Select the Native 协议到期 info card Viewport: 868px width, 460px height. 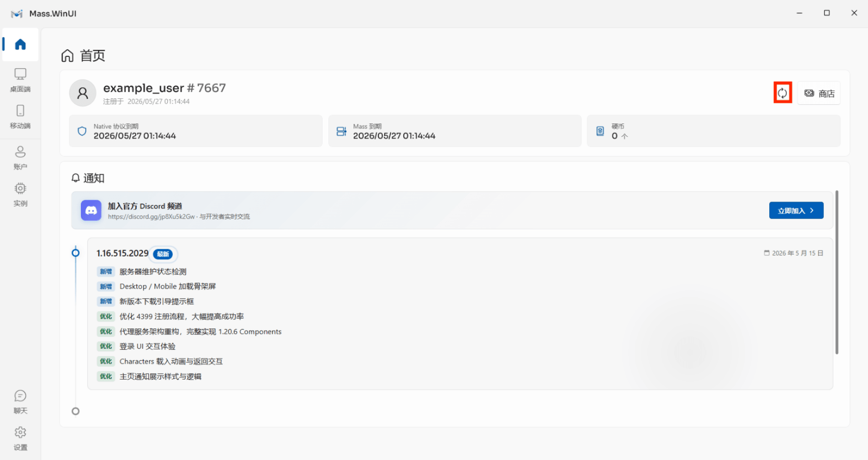(196, 131)
